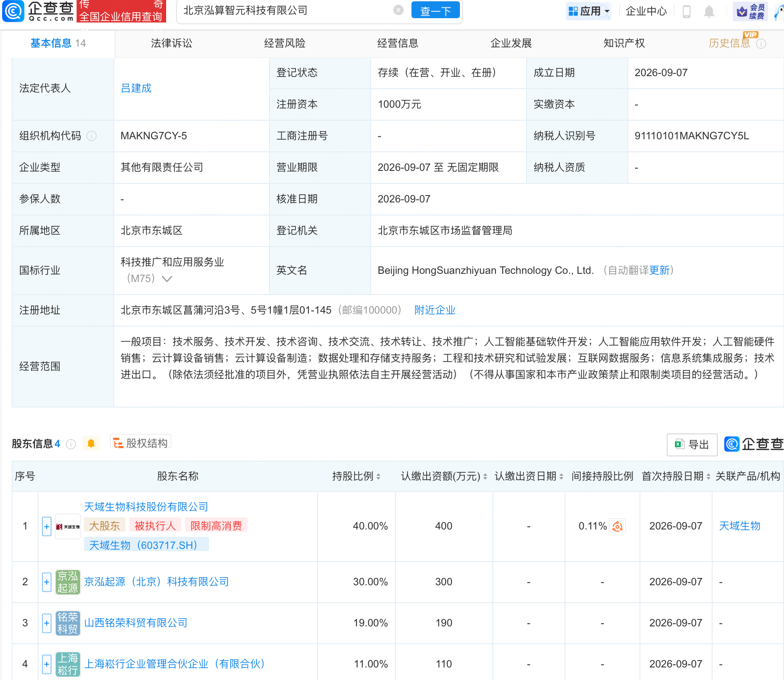Switch to 企业发展 tab

511,43
